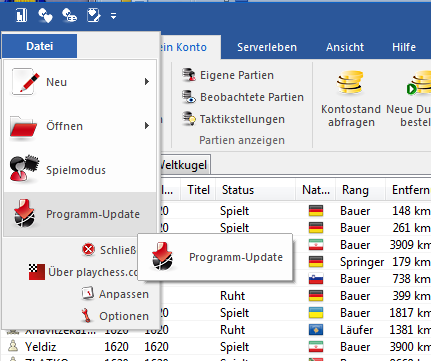431x361 pixels.
Task: Open the Hilfe tab
Action: (x=404, y=47)
